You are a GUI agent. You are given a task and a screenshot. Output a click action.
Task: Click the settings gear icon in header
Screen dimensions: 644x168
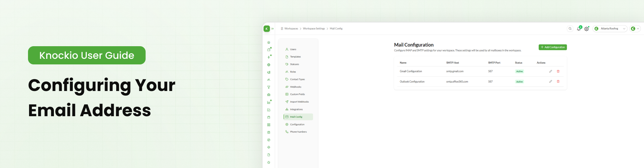587,29
